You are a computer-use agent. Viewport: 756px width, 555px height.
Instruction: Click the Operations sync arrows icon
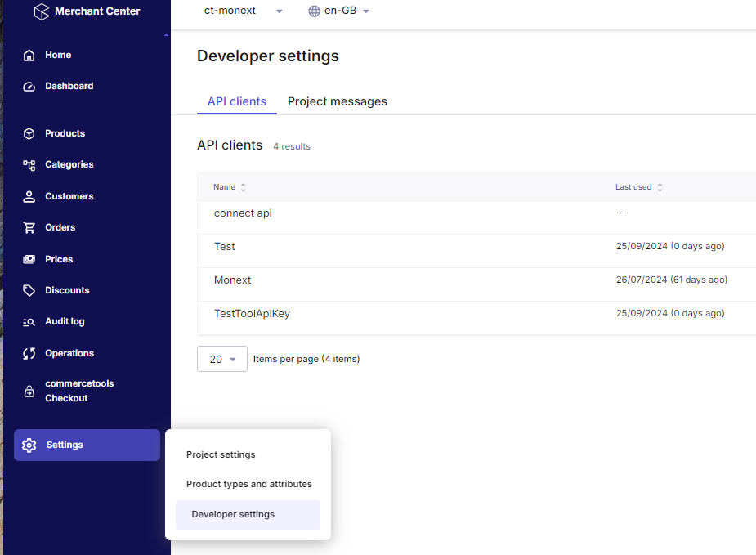29,353
